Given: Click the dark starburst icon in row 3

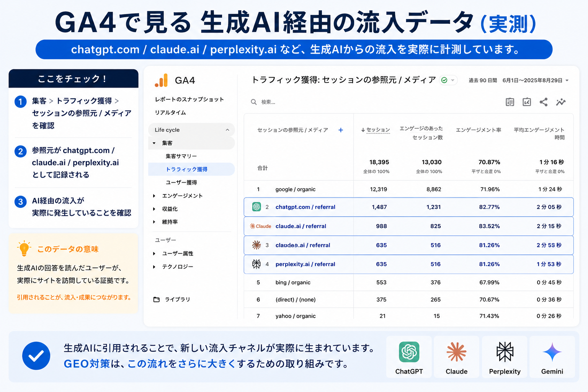Looking at the screenshot, I should tap(256, 245).
